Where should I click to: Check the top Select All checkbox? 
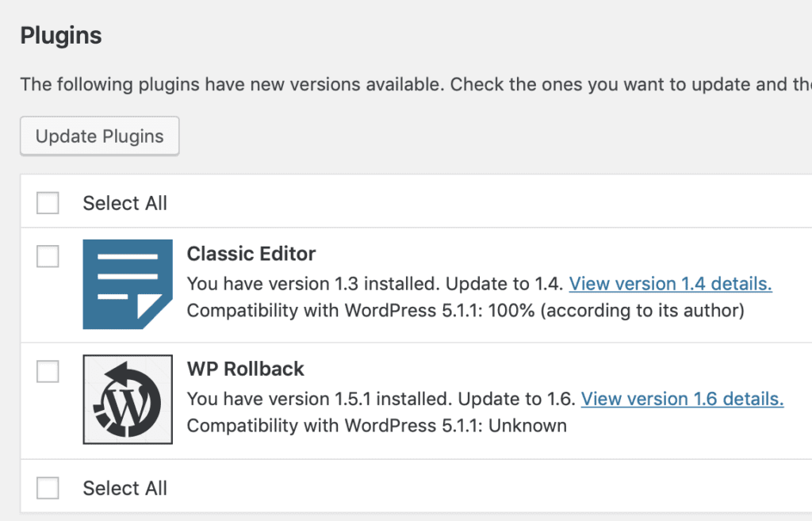click(48, 203)
